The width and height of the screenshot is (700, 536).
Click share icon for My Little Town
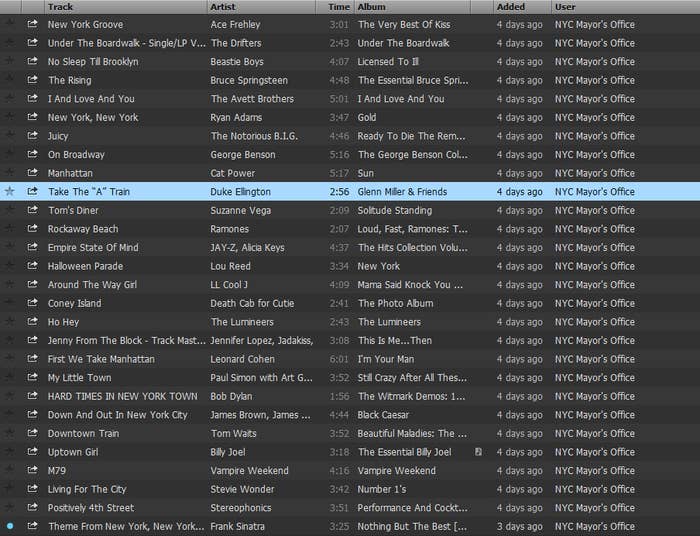[x=32, y=377]
